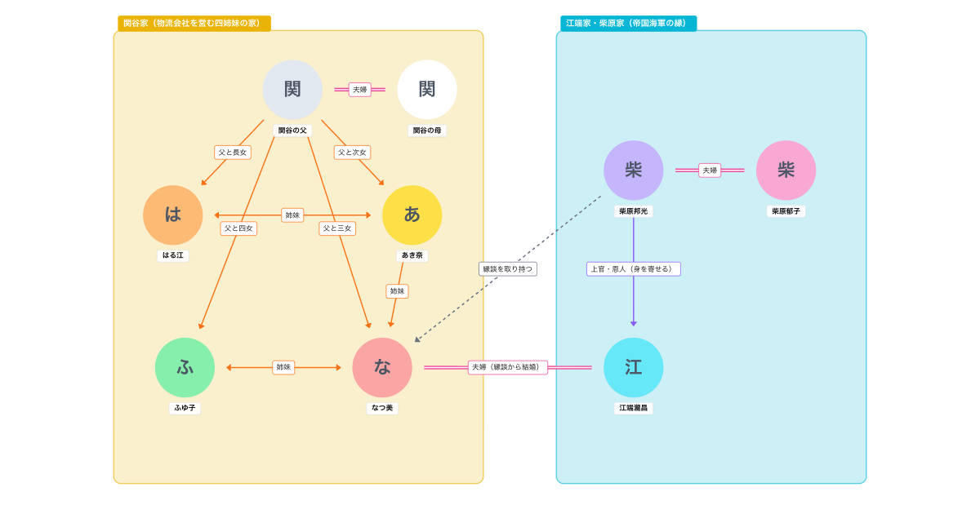Screen dimensions: 980x514
Task: Click the ふゆ子 name label
Action: [x=185, y=408]
